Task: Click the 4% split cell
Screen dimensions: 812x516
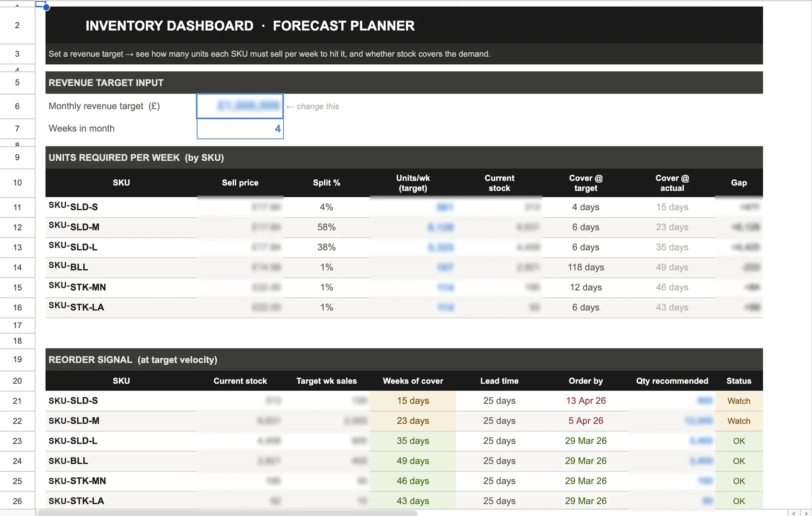Action: pos(326,207)
